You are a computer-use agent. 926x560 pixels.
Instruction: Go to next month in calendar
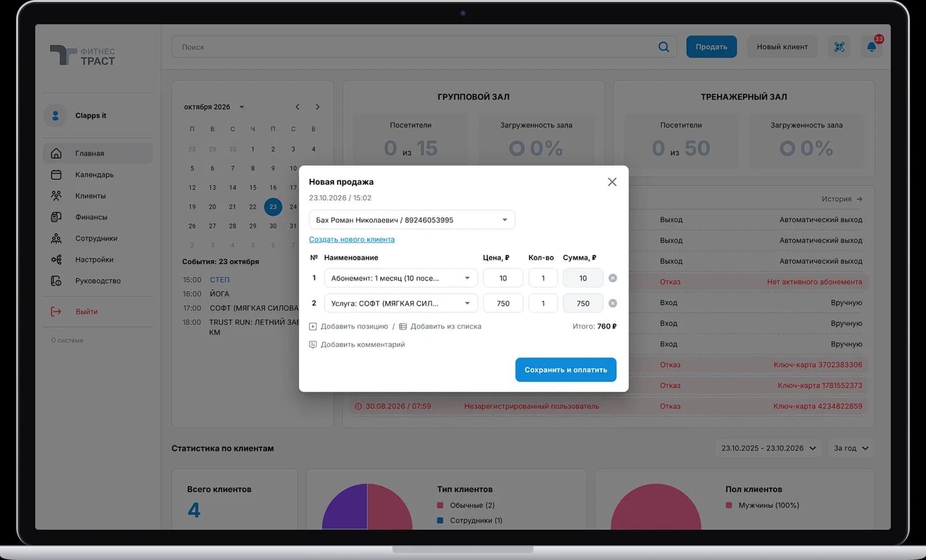pos(317,107)
